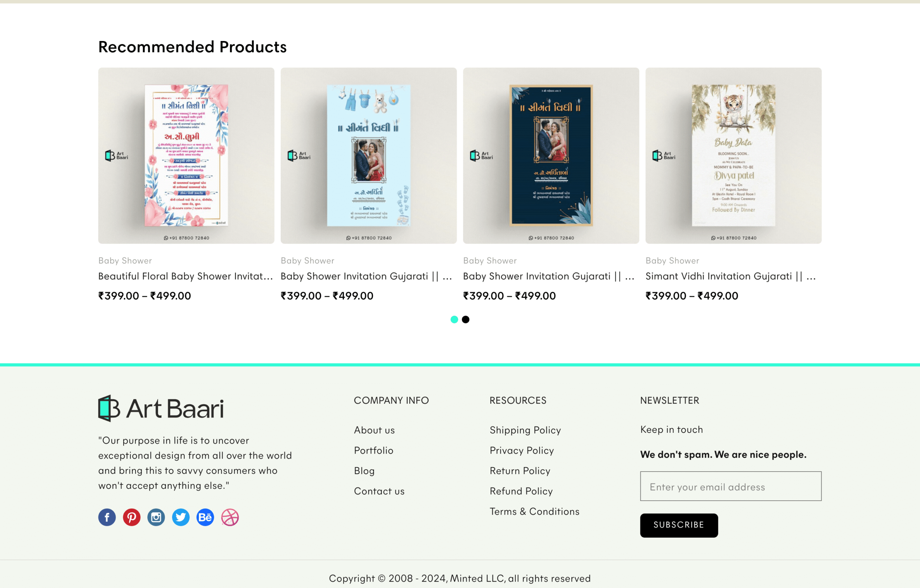Open the dark navy invitation card thumbnail
The image size is (920, 588).
point(551,156)
